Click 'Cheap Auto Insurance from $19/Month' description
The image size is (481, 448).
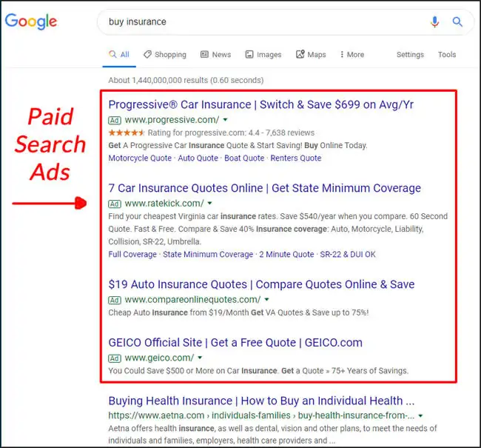click(x=238, y=312)
